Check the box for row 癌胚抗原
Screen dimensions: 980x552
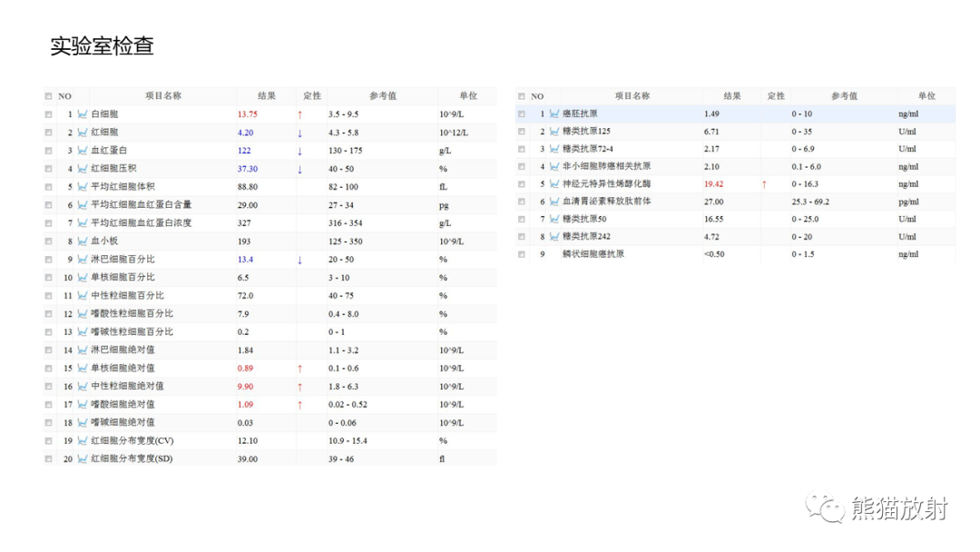point(521,113)
